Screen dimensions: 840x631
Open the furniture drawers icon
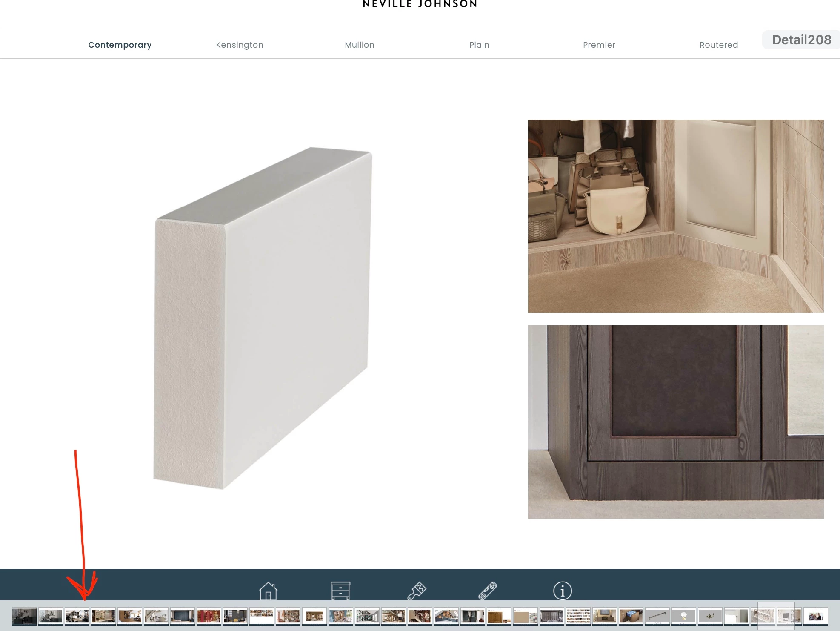(340, 591)
